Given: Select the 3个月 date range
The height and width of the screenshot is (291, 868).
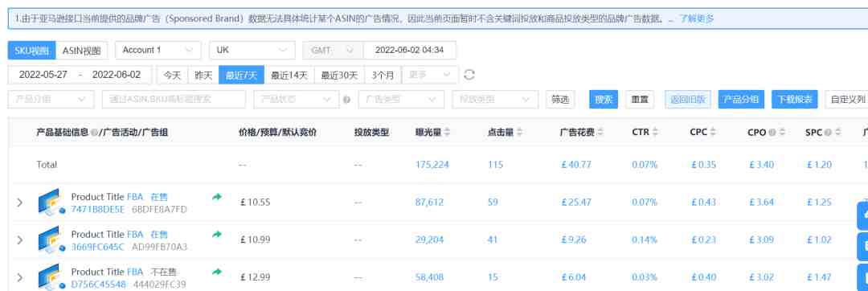Looking at the screenshot, I should [x=383, y=75].
